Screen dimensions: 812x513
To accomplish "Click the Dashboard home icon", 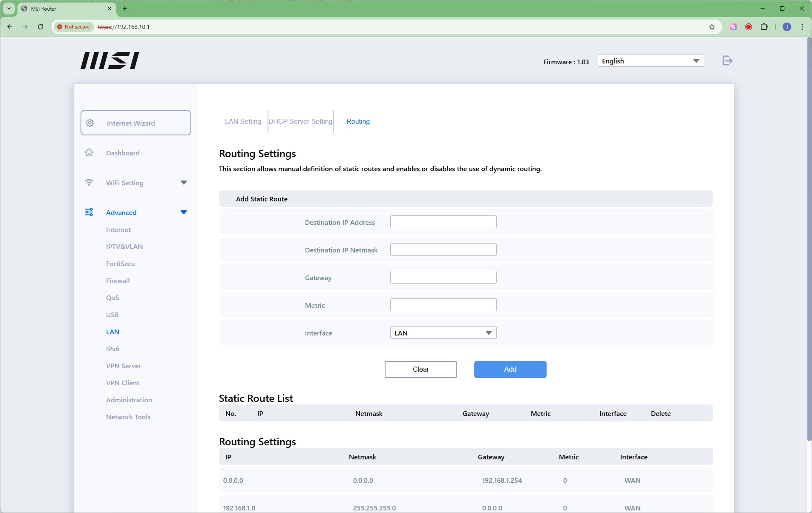I will 89,153.
